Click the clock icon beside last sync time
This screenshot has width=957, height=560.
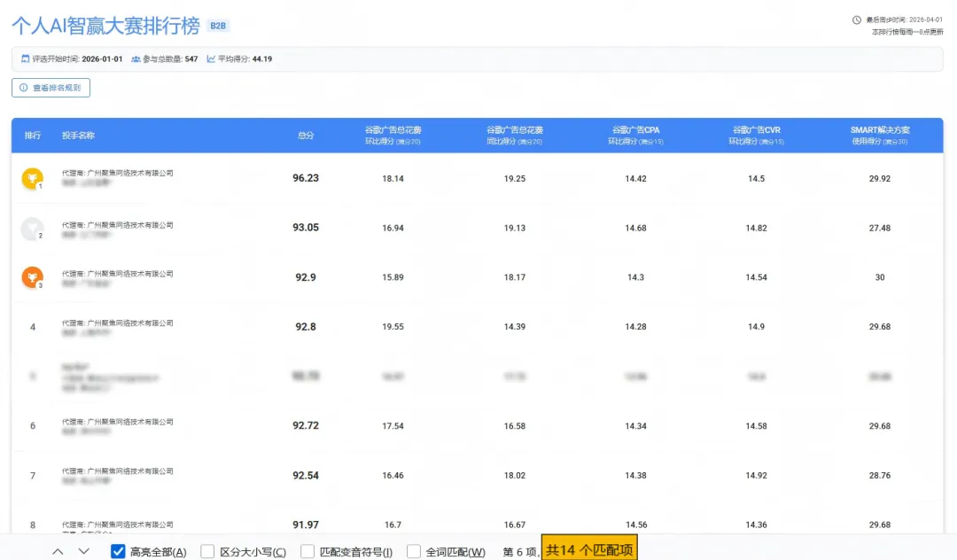pyautogui.click(x=856, y=19)
